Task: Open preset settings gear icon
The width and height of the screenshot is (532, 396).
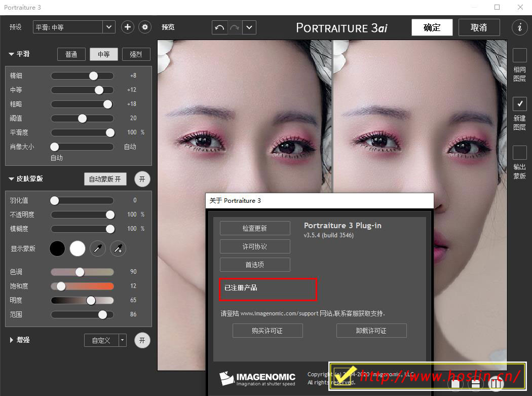Action: tap(145, 27)
